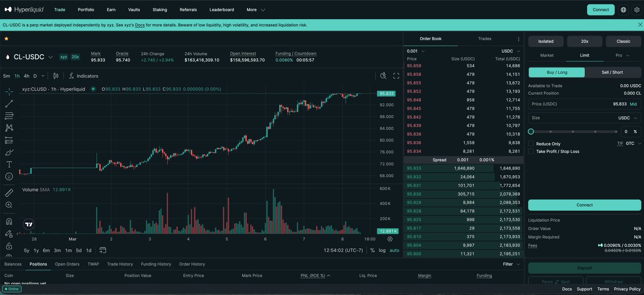Screen dimensions: 644x295
Task: Click the TradingView logo on chart
Action: coord(29,225)
